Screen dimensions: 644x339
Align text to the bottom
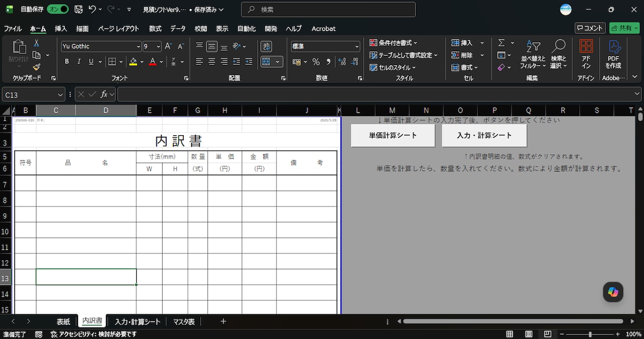click(224, 46)
